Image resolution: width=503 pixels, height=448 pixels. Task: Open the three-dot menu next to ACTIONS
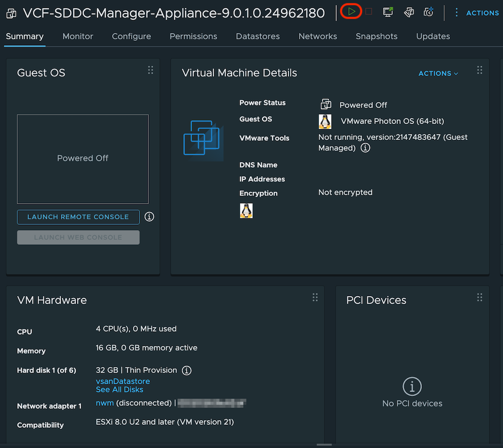[456, 12]
